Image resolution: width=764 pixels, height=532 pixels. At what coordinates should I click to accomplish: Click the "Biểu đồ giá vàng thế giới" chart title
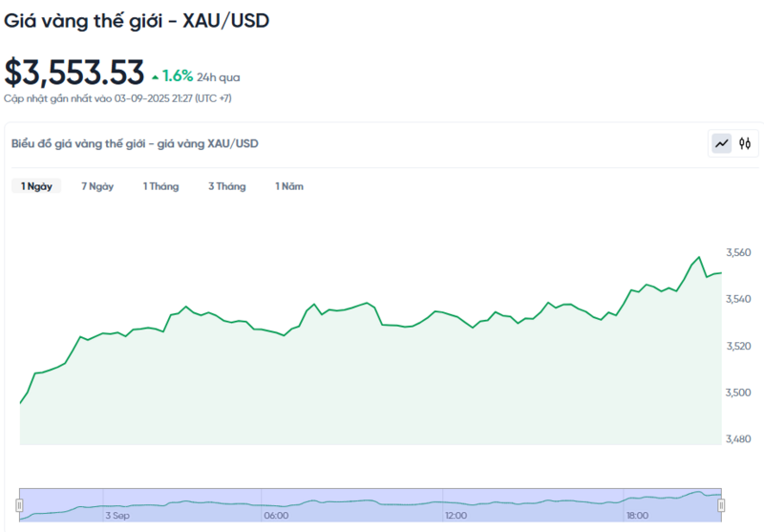(135, 143)
